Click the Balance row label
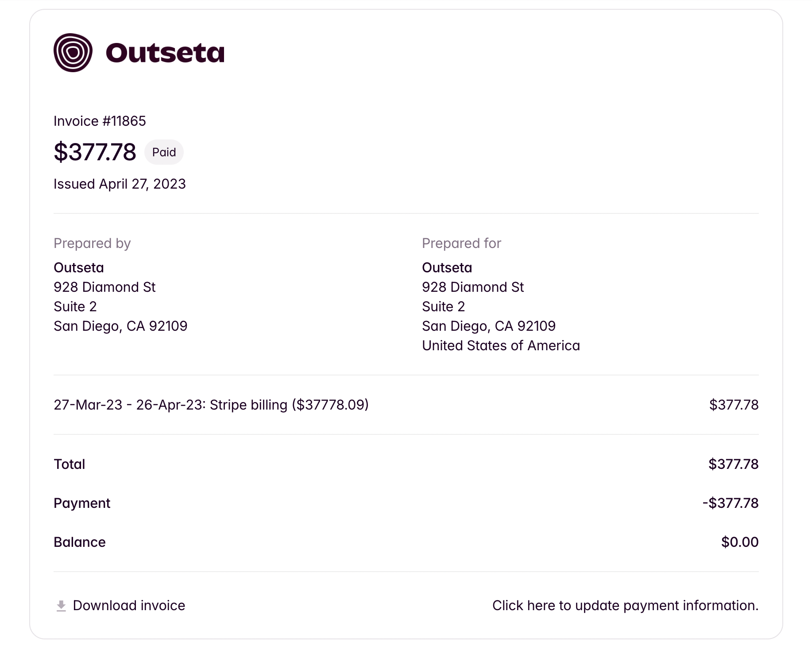This screenshot has width=812, height=650. [80, 542]
